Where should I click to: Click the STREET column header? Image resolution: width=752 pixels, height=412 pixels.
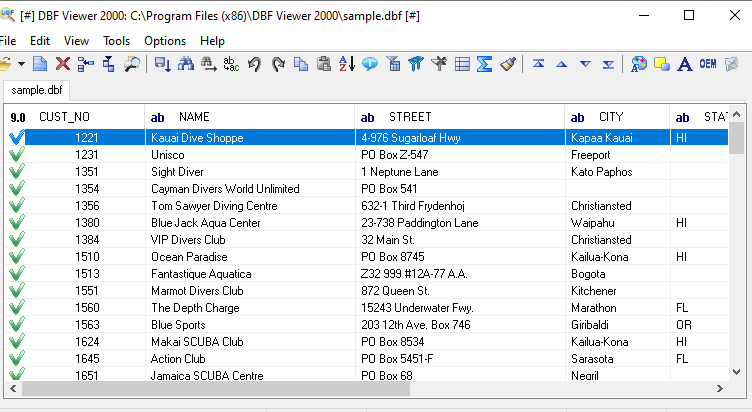pos(460,117)
